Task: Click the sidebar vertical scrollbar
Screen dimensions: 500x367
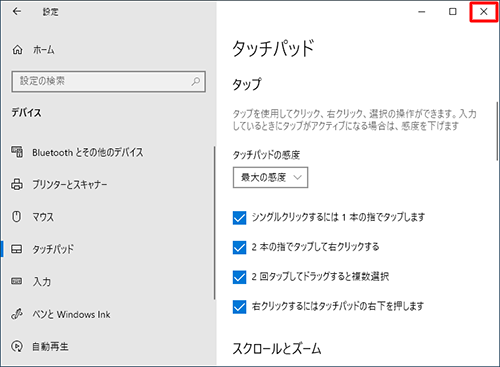Action: [215, 223]
